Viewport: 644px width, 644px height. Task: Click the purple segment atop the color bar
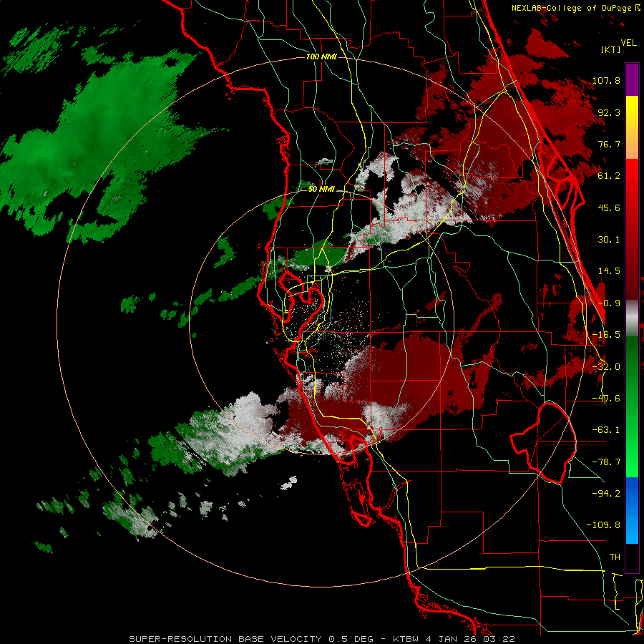pyautogui.click(x=632, y=79)
